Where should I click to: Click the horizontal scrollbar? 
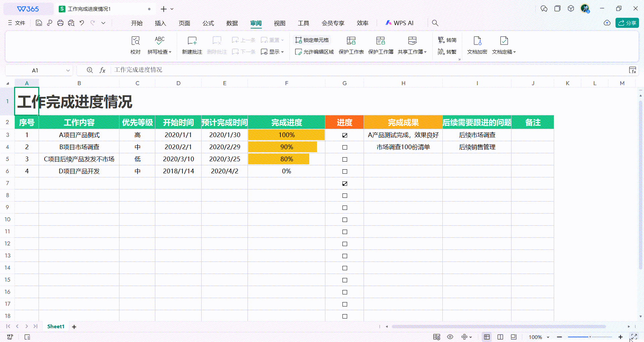click(498, 326)
